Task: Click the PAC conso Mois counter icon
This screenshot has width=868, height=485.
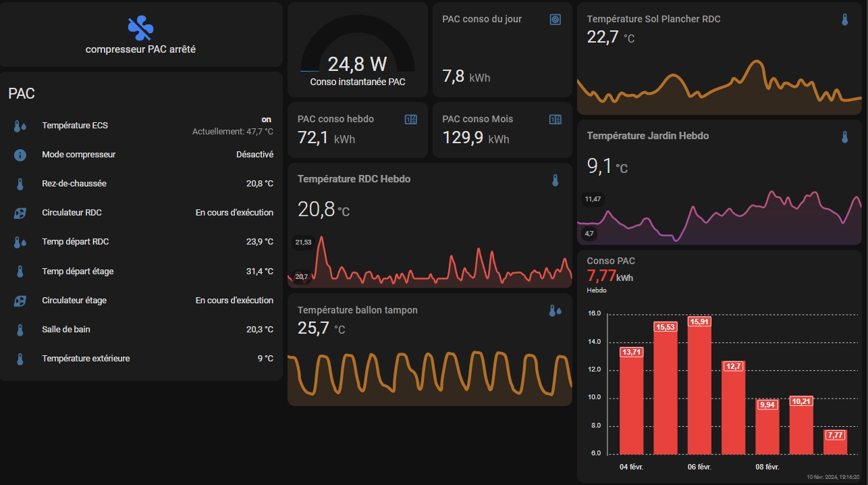Action: [555, 120]
